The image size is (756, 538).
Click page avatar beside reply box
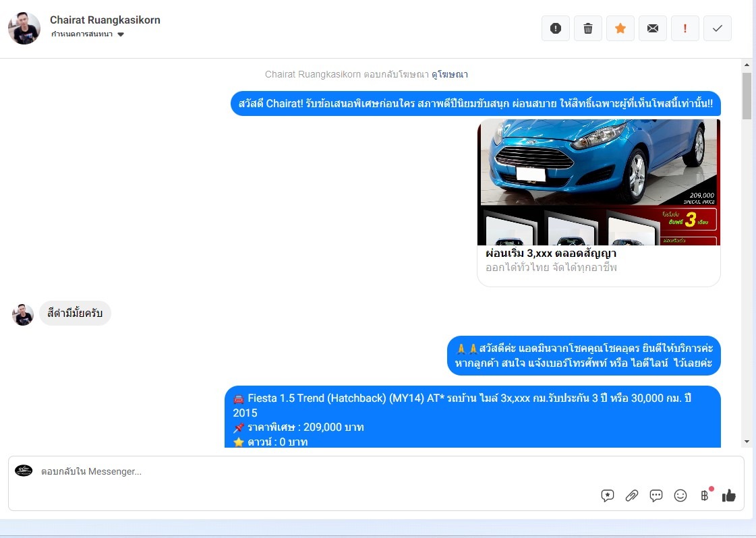[24, 471]
